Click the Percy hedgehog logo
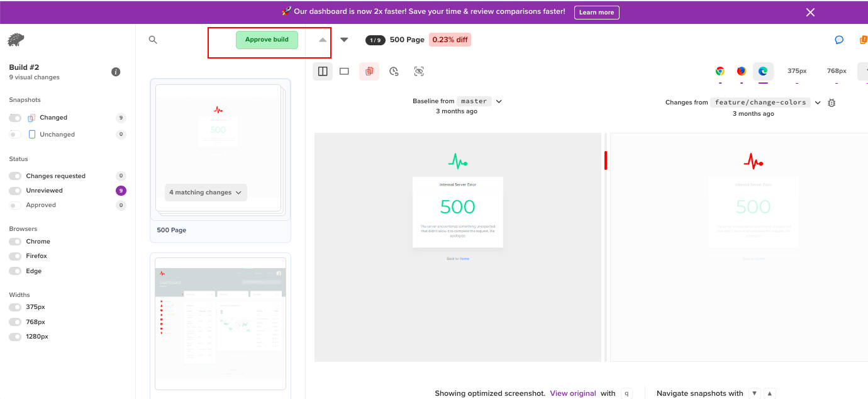 (x=16, y=40)
